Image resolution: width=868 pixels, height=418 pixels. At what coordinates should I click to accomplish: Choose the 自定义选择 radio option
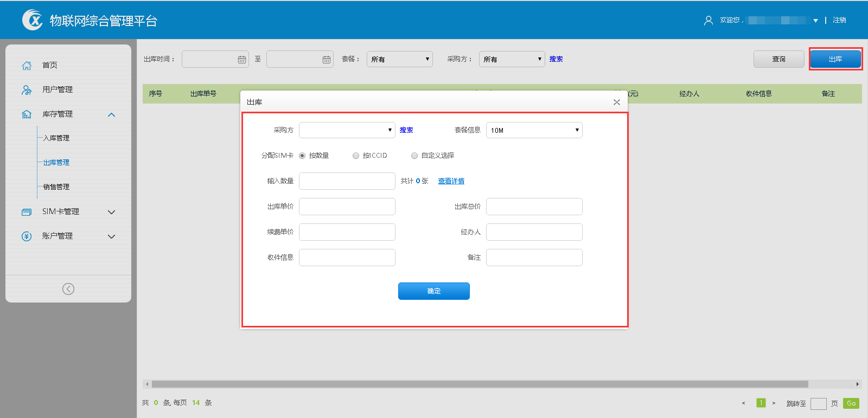414,156
